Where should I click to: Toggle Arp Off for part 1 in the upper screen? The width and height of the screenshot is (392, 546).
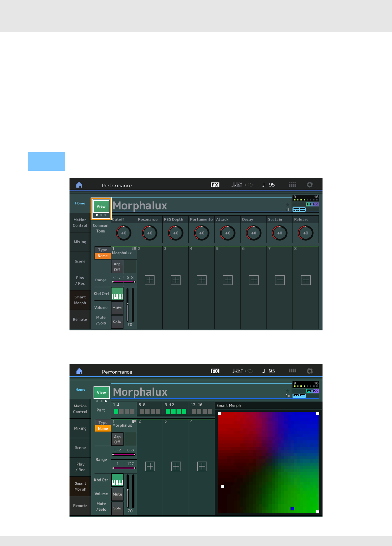pos(117,267)
